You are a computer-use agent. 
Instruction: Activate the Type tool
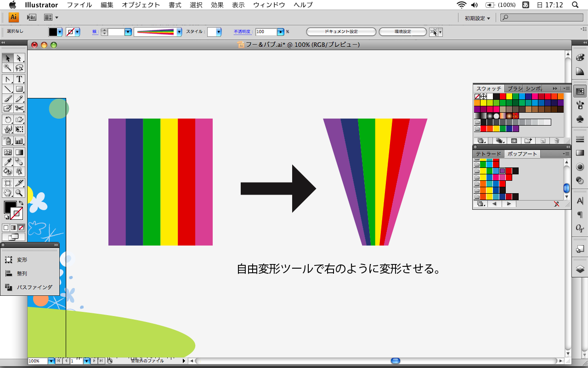coord(19,79)
